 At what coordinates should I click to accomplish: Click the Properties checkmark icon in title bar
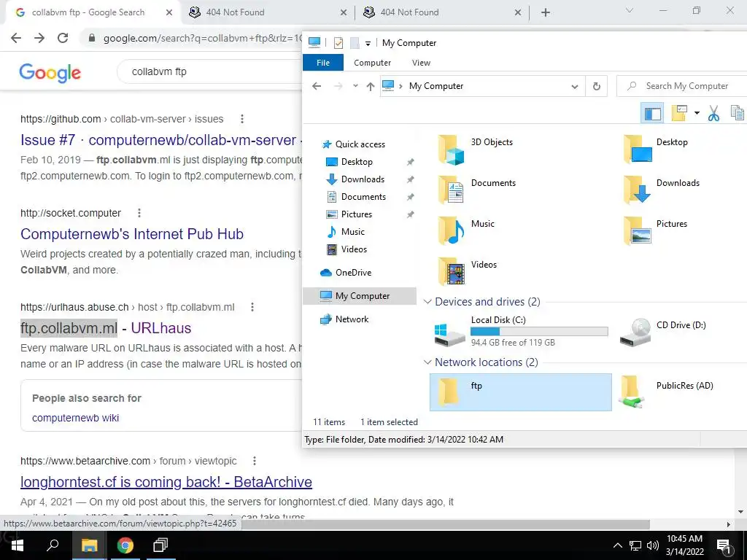338,43
